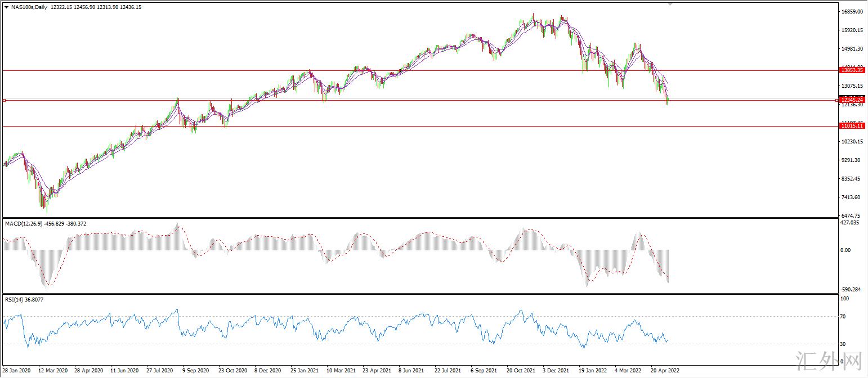Click the left handle of the 12345.24 line
The image size is (868, 378).
coord(4,100)
